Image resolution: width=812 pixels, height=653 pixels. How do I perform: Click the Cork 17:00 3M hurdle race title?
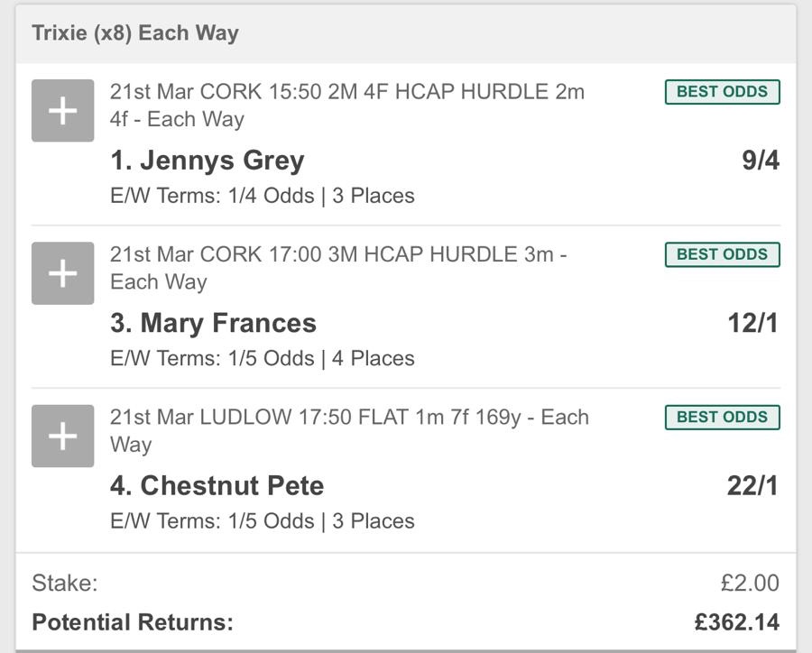pos(338,267)
